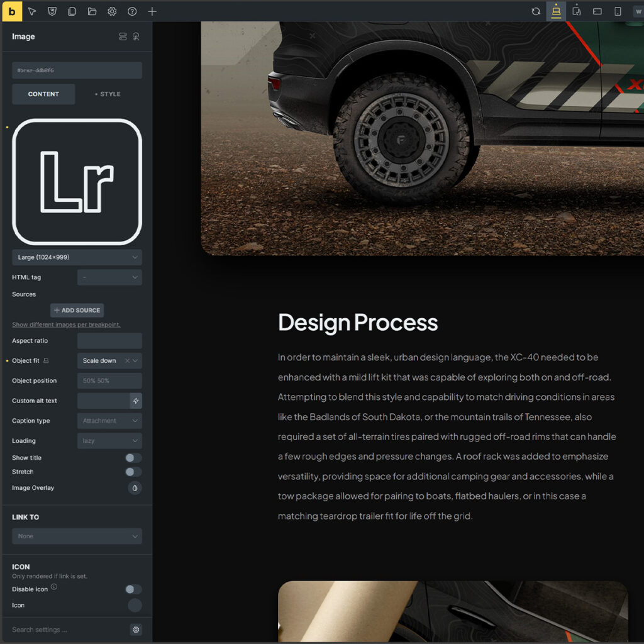
Task: Open the Templates folder icon
Action: (92, 11)
